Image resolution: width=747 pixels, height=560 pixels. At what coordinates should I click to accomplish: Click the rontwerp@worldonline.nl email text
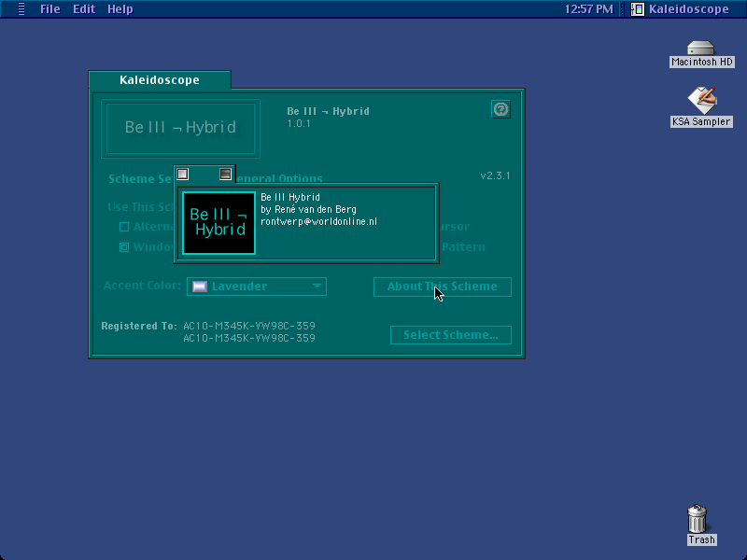[318, 221]
